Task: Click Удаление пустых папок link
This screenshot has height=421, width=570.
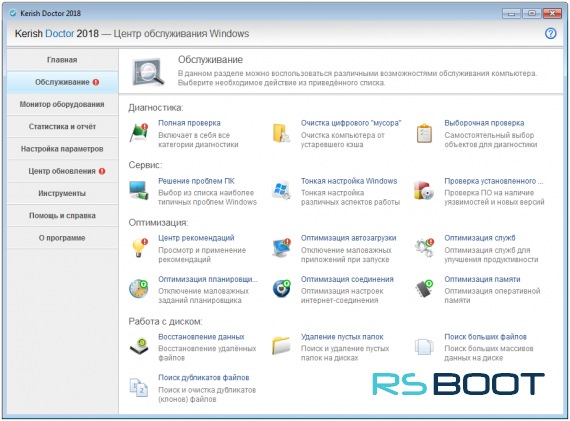Action: [342, 337]
